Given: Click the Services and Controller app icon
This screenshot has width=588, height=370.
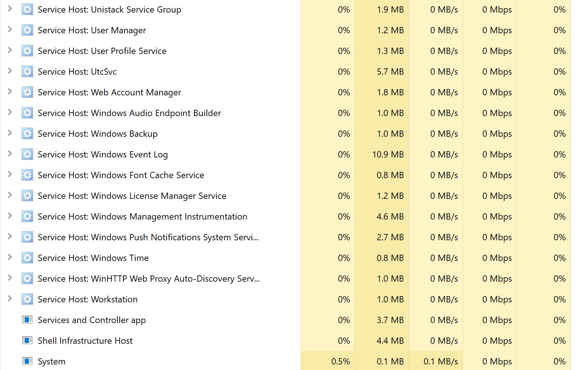Looking at the screenshot, I should pos(27,320).
